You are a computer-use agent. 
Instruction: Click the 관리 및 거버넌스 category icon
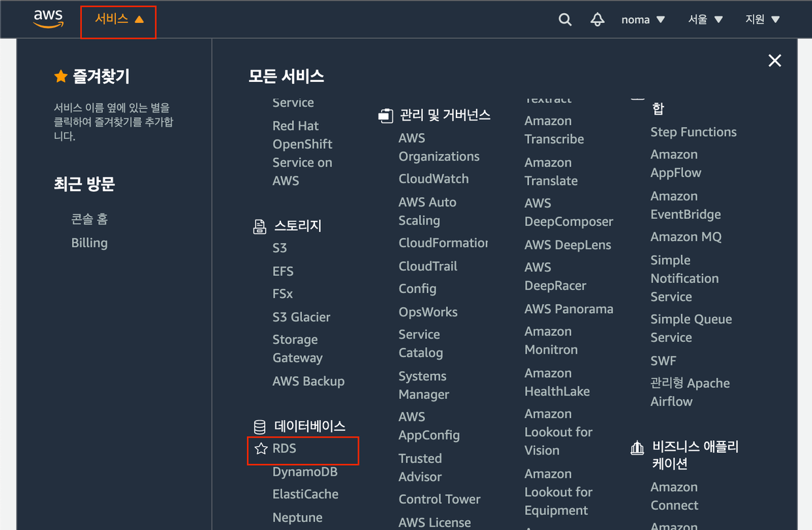pos(386,115)
